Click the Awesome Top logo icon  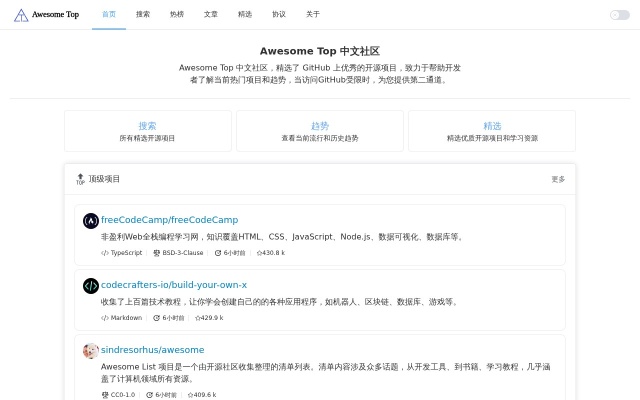(x=21, y=15)
